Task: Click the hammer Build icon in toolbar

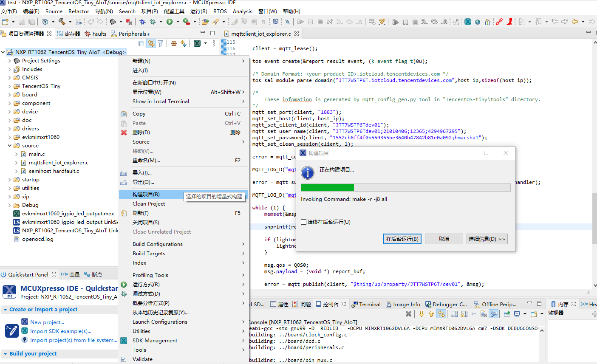Action: click(62, 22)
